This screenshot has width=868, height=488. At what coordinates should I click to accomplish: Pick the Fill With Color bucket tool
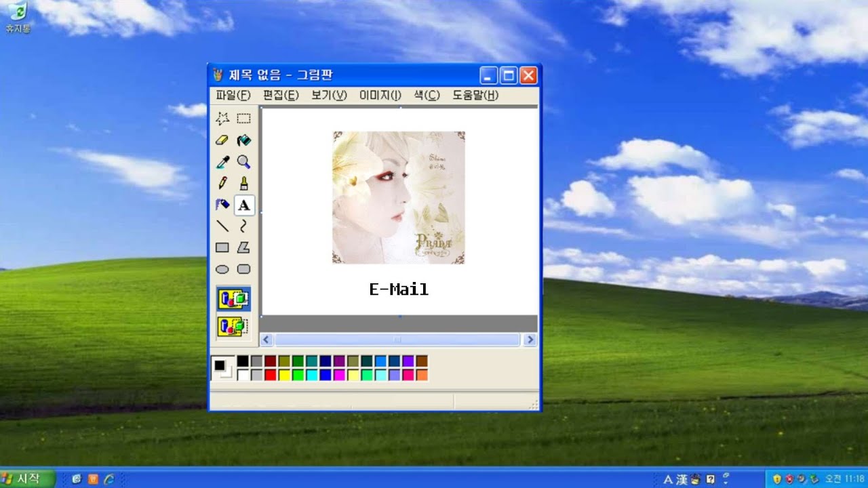pyautogui.click(x=243, y=140)
